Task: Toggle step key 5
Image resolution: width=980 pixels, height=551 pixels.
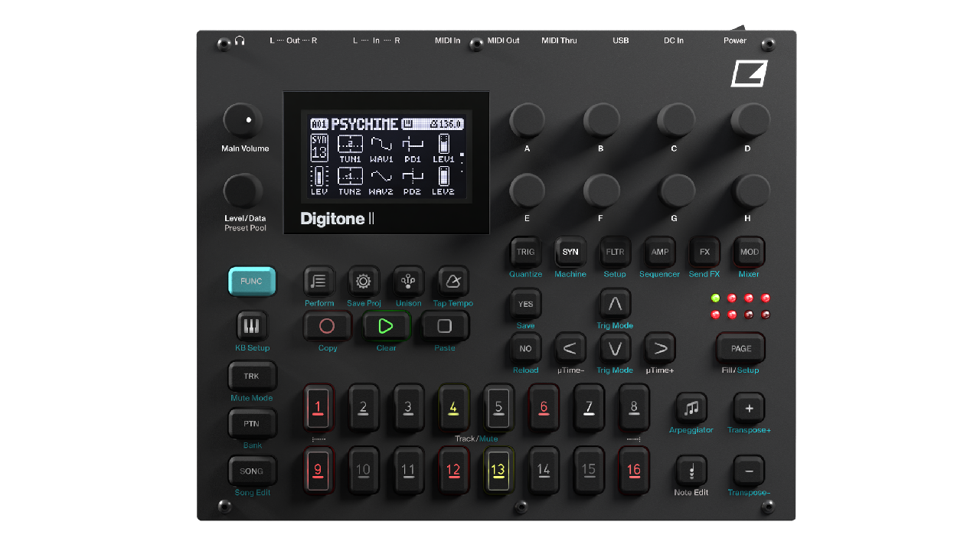Action: coord(498,408)
